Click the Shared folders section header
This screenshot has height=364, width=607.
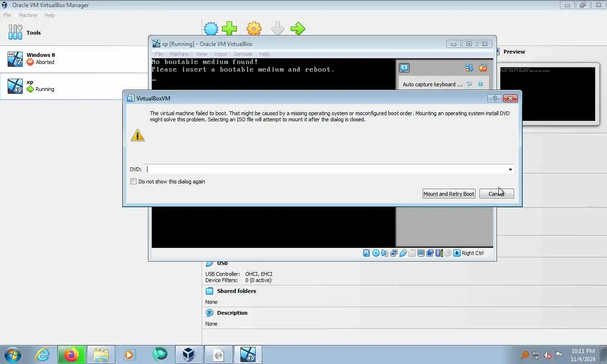[x=236, y=291]
